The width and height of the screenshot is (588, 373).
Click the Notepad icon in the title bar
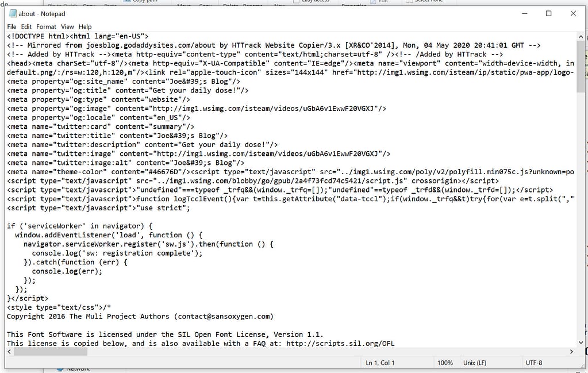pyautogui.click(x=12, y=13)
